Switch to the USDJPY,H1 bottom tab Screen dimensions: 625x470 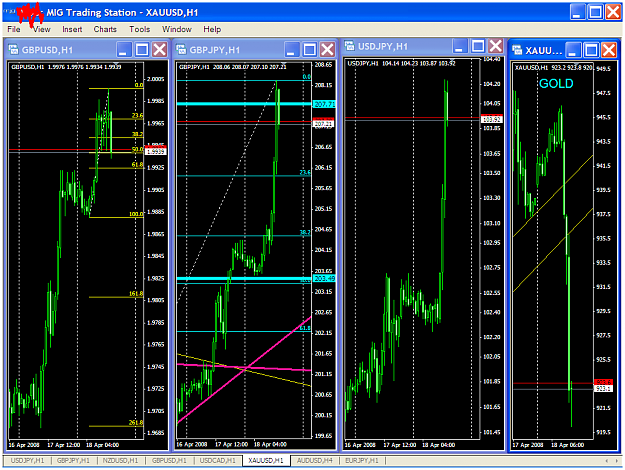click(x=27, y=460)
